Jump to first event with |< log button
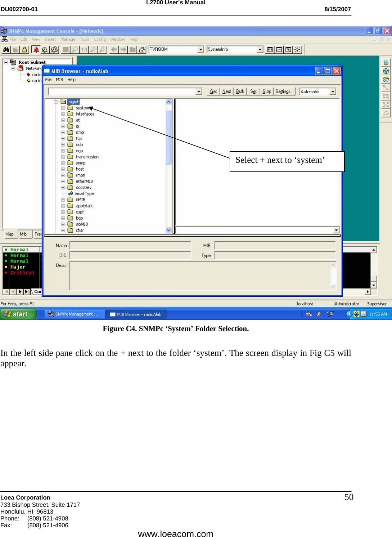Screen dimensions: 392x537 tap(6, 292)
